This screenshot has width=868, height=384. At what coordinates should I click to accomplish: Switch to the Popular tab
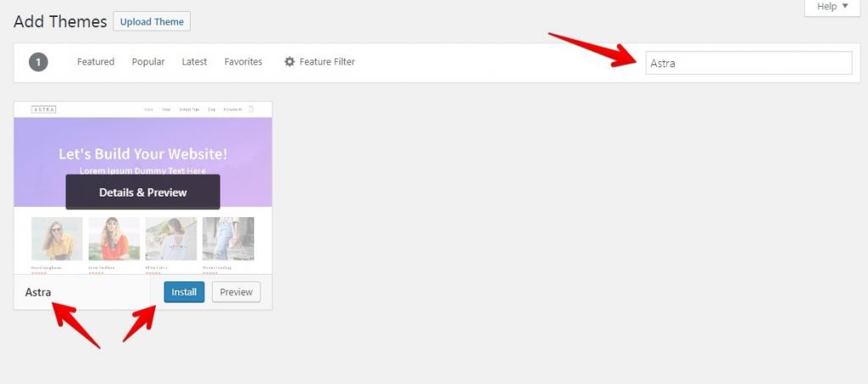click(x=147, y=62)
